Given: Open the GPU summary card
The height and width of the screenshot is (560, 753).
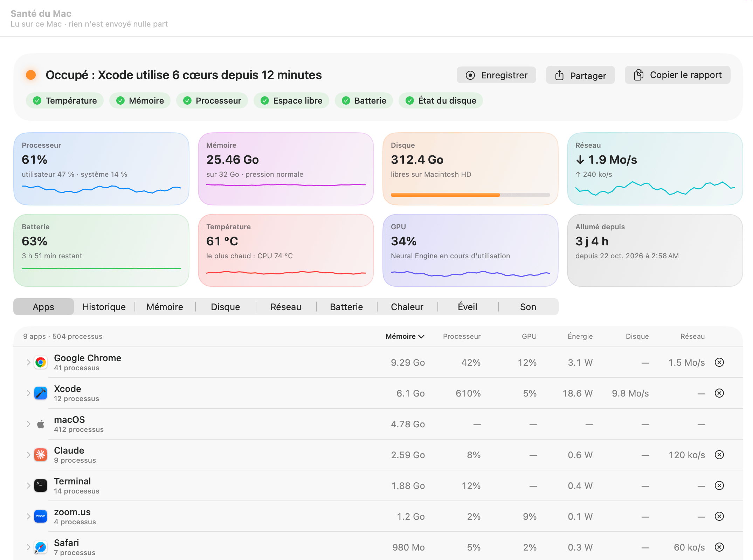Looking at the screenshot, I should (470, 250).
